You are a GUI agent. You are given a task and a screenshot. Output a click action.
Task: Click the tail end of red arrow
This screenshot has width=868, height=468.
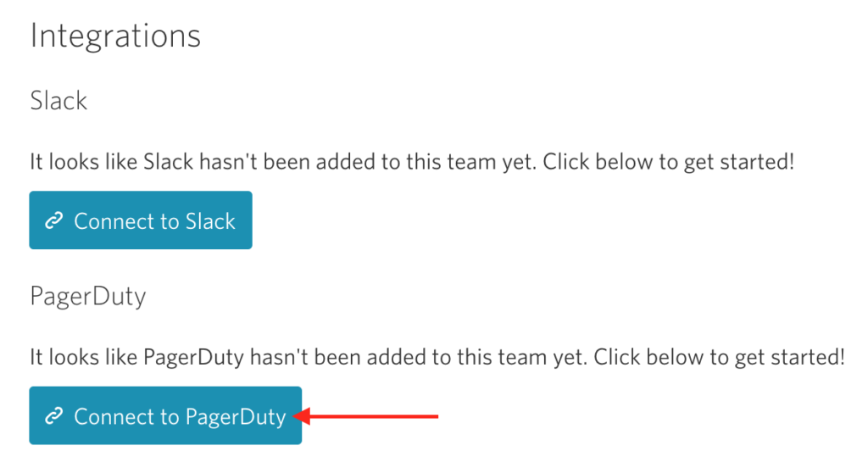click(x=433, y=416)
